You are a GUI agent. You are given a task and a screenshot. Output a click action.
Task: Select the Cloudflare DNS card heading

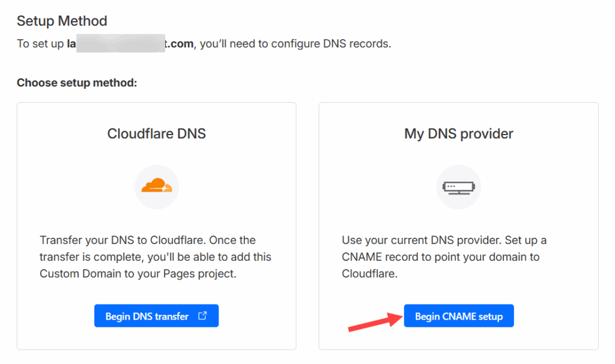coord(156,133)
